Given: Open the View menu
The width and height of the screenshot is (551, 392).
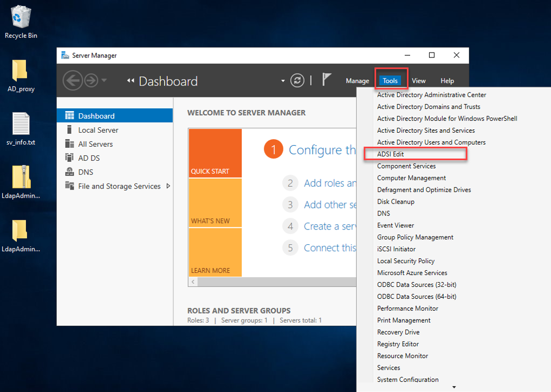Looking at the screenshot, I should pos(418,81).
